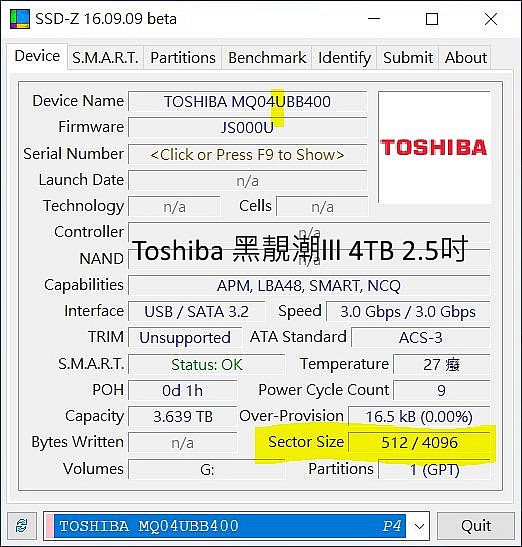Close the SSD-Z window
This screenshot has height=547, width=522.
point(491,19)
